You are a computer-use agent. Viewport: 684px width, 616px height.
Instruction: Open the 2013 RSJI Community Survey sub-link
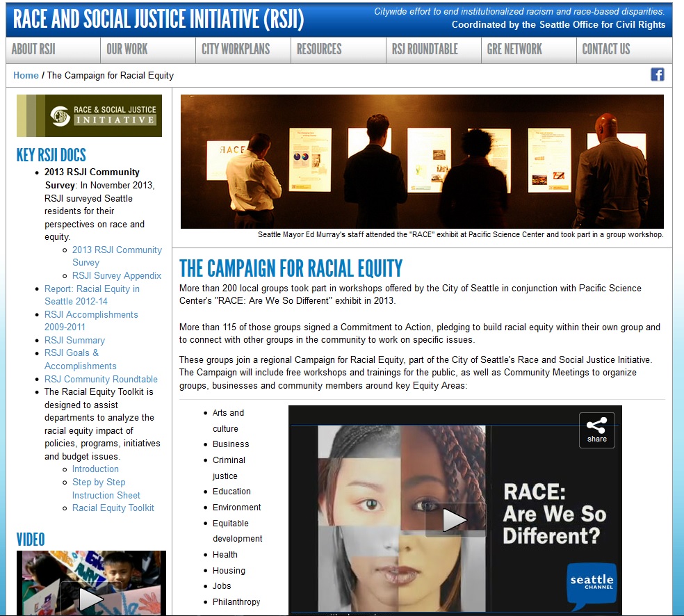point(117,256)
